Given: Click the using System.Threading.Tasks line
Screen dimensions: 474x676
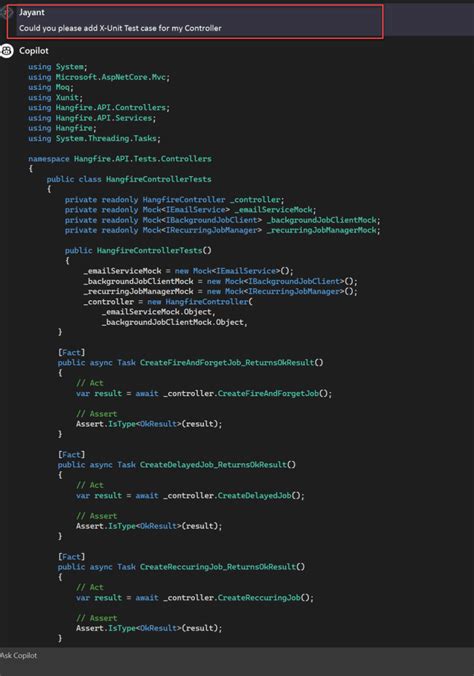Looking at the screenshot, I should pyautogui.click(x=94, y=138).
